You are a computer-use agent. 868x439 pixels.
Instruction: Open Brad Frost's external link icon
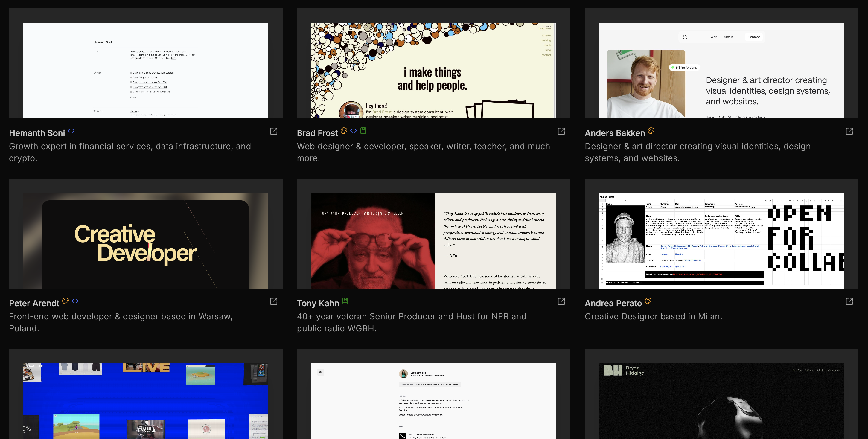click(561, 131)
